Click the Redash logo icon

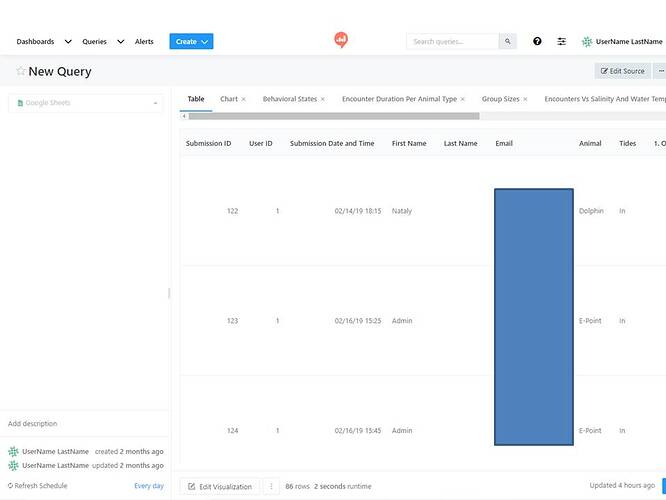click(341, 40)
